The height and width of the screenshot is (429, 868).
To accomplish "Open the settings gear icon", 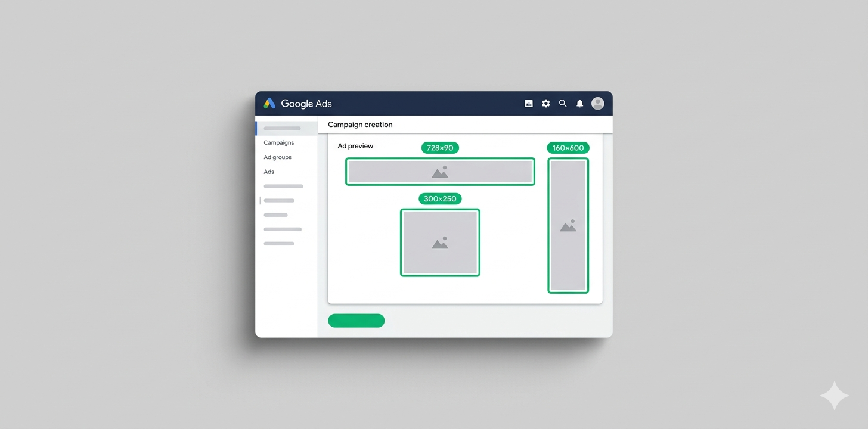I will pos(545,104).
